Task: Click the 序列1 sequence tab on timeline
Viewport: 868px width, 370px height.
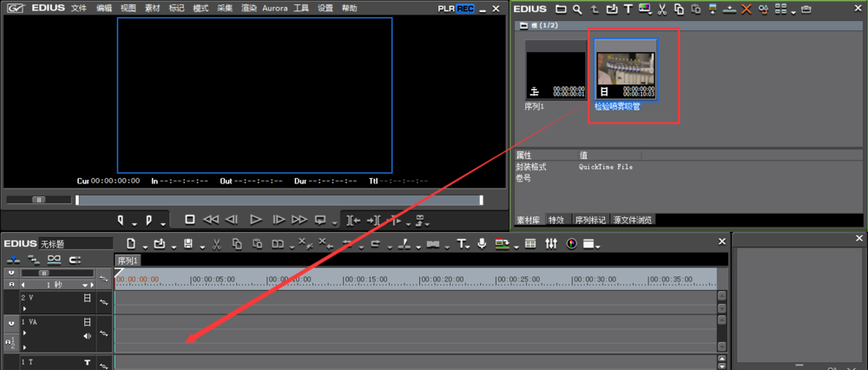Action: pos(128,261)
